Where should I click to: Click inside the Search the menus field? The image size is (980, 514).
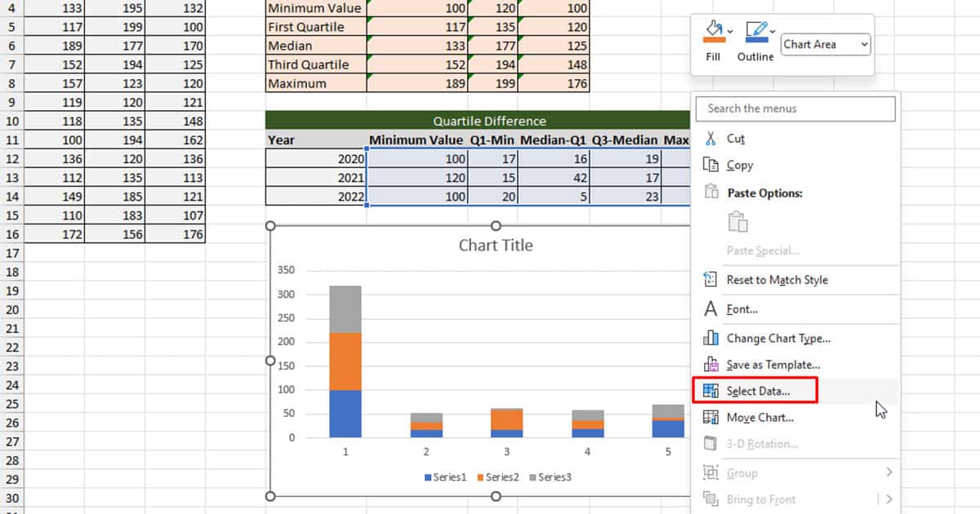795,108
